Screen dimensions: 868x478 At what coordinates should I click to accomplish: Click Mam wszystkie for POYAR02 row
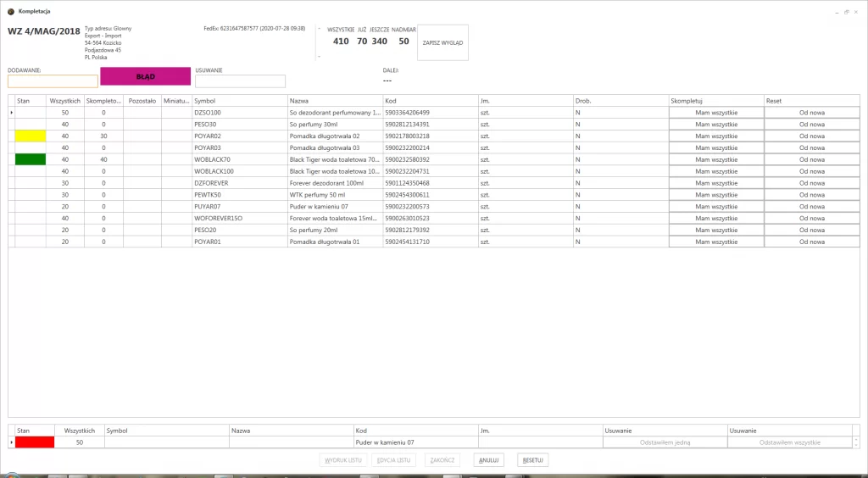tap(716, 136)
